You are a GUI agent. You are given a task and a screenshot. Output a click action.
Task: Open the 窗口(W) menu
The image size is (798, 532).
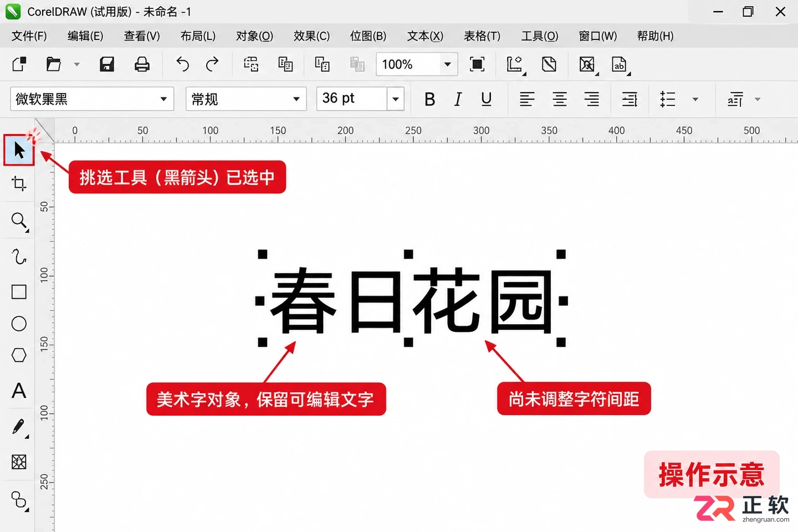click(x=597, y=36)
